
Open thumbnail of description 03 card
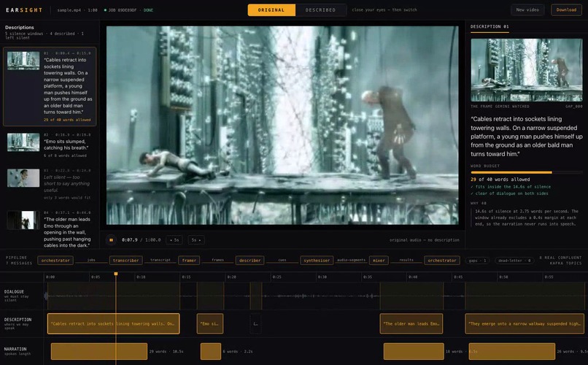pyautogui.click(x=23, y=178)
